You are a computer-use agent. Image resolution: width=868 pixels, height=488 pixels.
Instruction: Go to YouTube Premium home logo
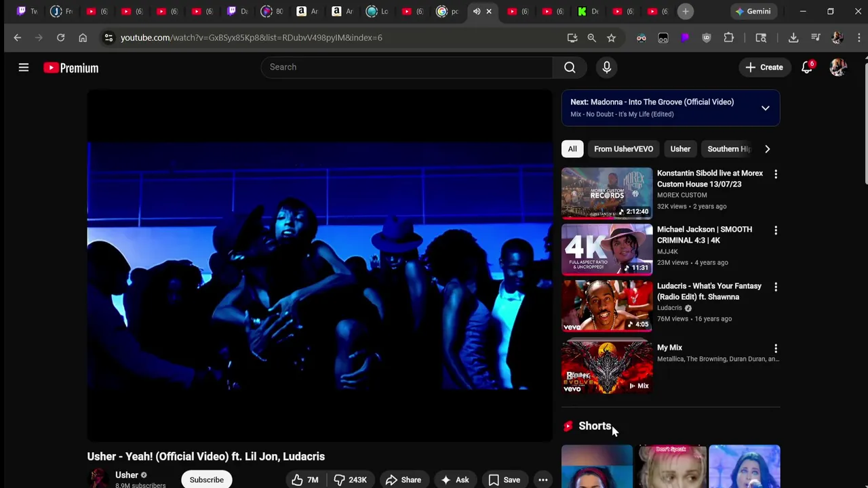(x=71, y=68)
